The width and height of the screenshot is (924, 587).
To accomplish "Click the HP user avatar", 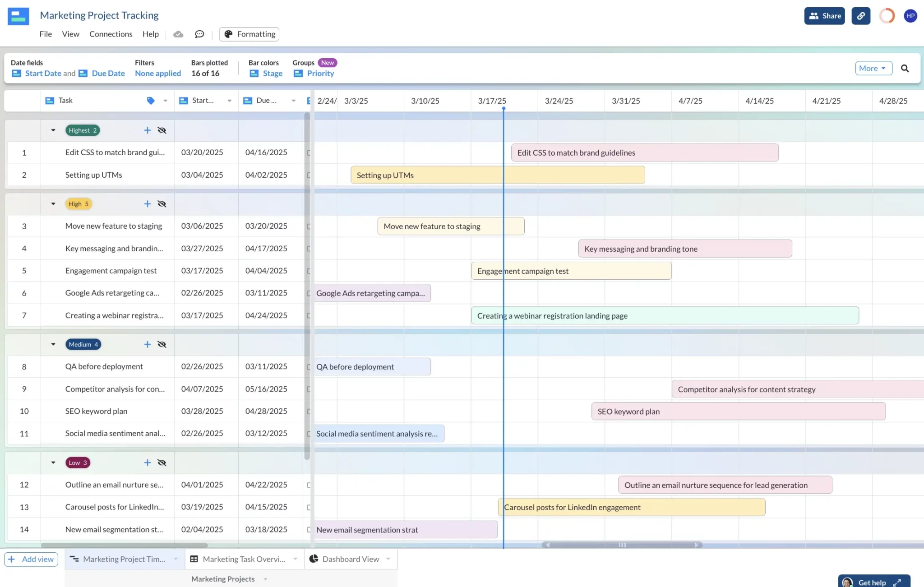I will (910, 16).
